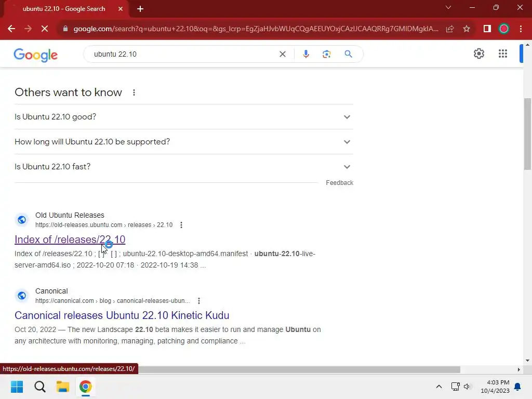Open Chrome three-dot menu
This screenshot has height=399, width=532.
click(x=521, y=29)
